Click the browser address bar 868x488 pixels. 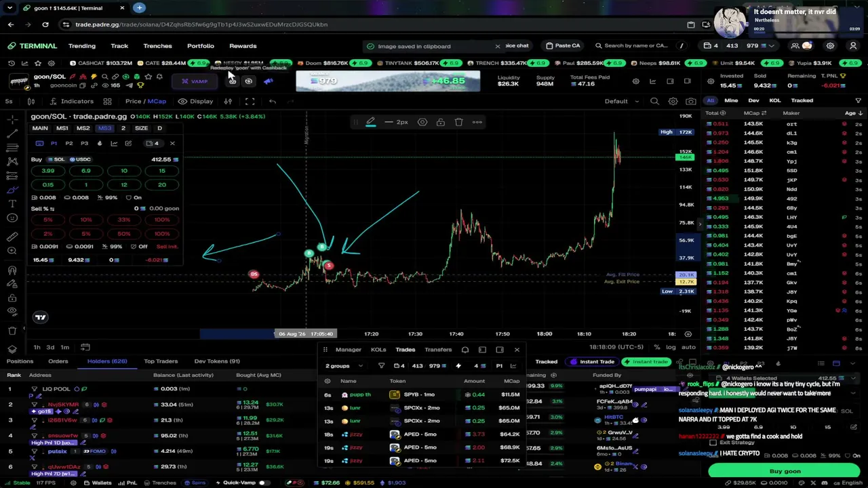pos(373,24)
